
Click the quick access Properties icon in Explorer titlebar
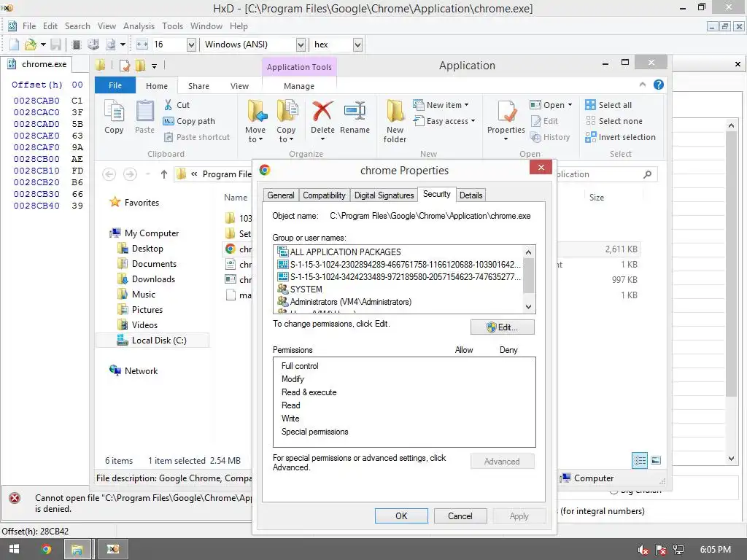tap(125, 65)
